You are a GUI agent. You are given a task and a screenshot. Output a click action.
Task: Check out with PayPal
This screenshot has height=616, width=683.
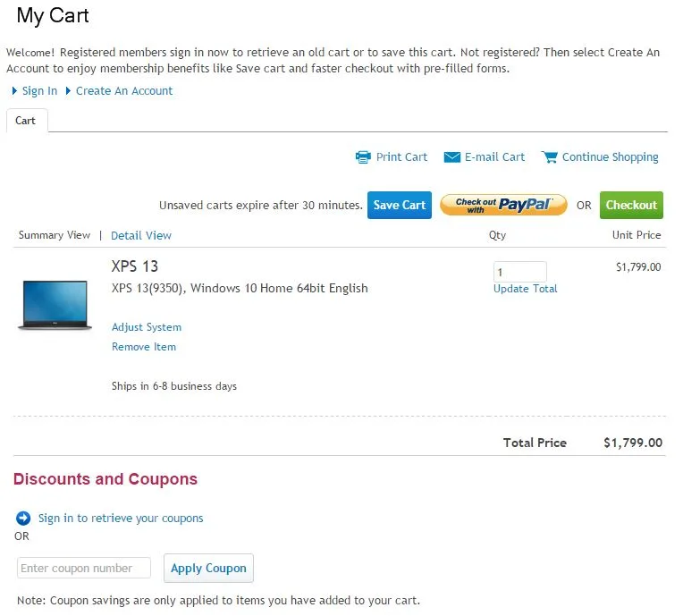503,205
